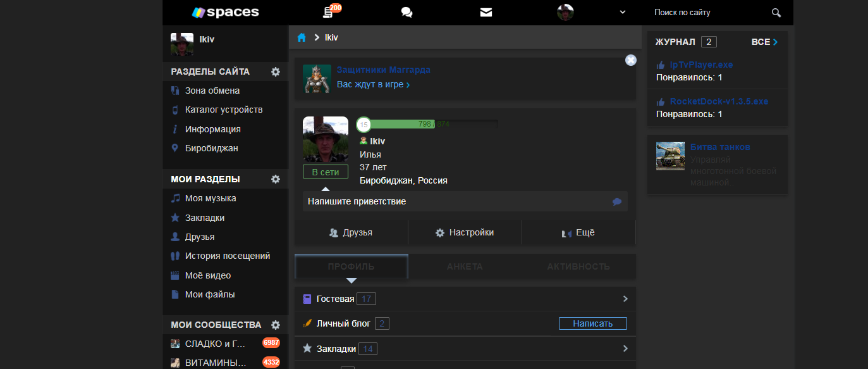Viewport: 868px width, 369px height.
Task: Click the sidebar avatar next to lkiv
Action: pos(182,44)
